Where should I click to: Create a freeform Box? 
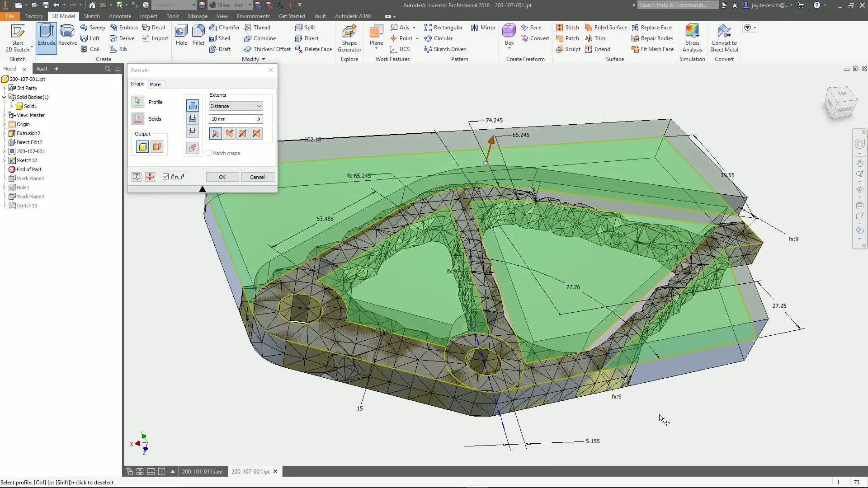tap(509, 35)
